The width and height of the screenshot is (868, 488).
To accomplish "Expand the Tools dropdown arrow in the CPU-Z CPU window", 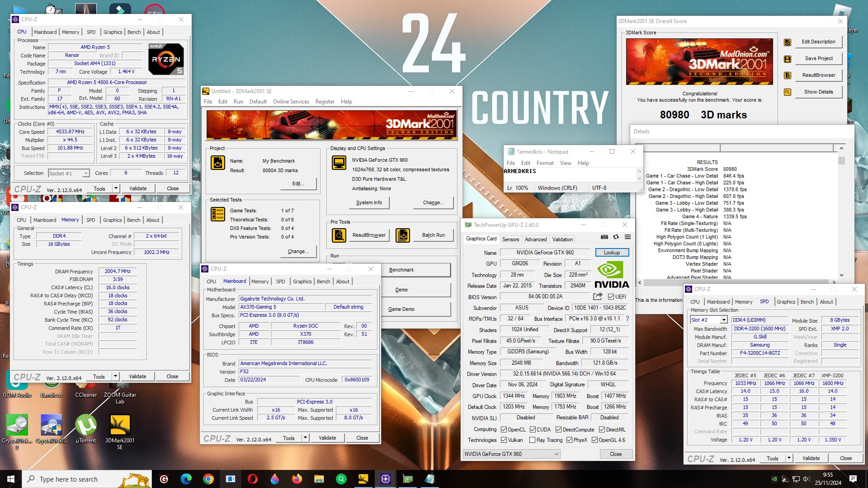I will click(x=116, y=188).
